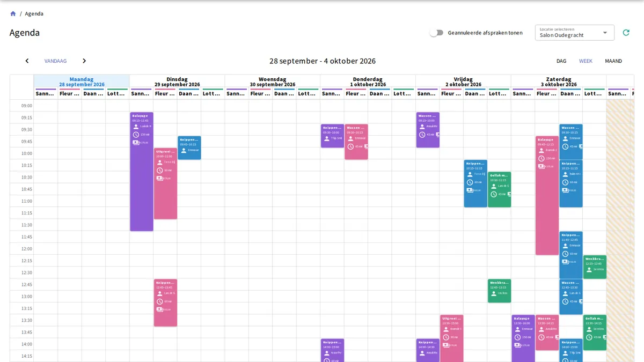Click clock icon in Saturday Balayage 09:45–12:15 appointment
Screen dimensions: 644x362
point(541,158)
